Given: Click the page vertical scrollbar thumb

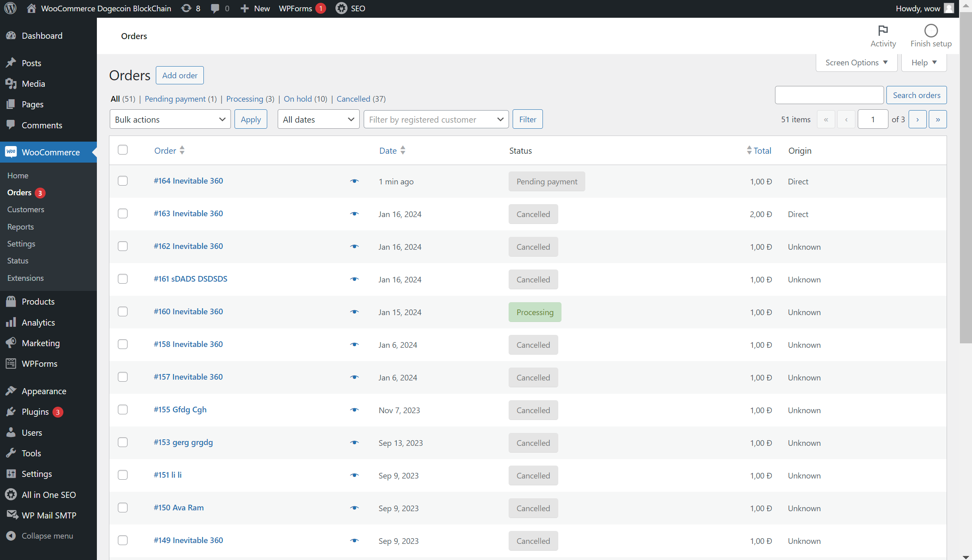Looking at the screenshot, I should click(966, 178).
